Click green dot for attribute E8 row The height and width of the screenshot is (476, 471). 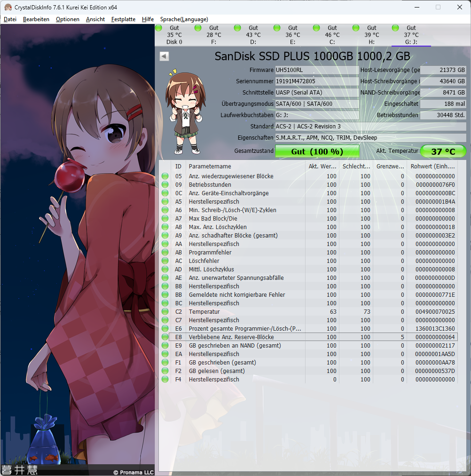[x=165, y=337]
